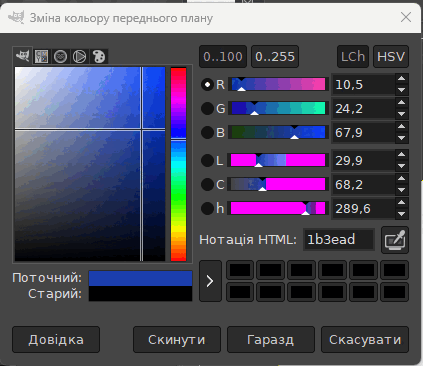Click the vertical rainbow hue strip
This screenshot has height=366, width=423.
point(178,164)
